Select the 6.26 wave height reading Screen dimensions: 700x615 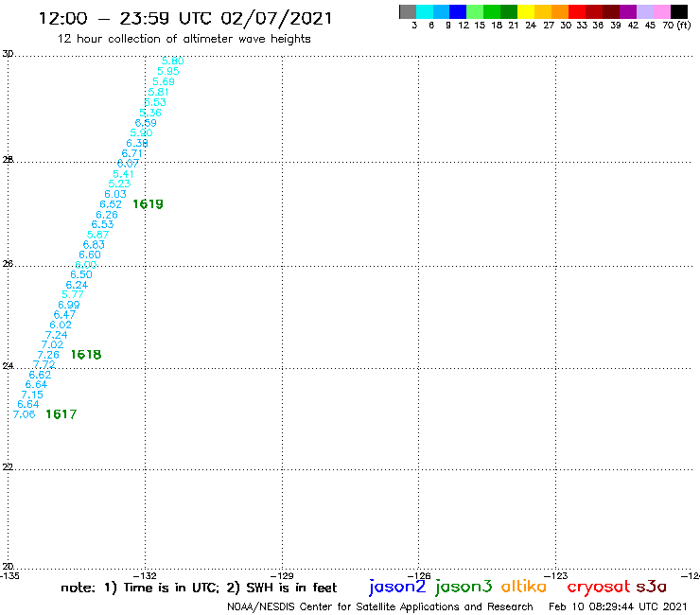coord(107,215)
